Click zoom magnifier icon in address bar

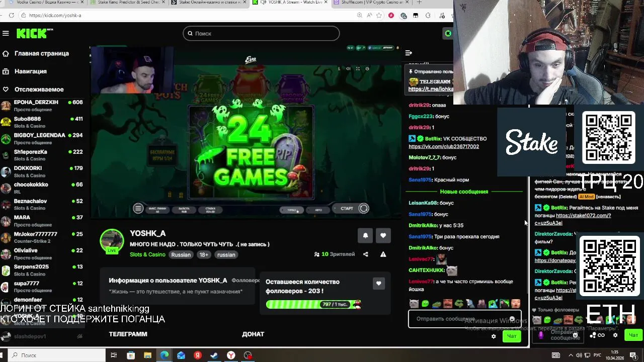[359, 16]
